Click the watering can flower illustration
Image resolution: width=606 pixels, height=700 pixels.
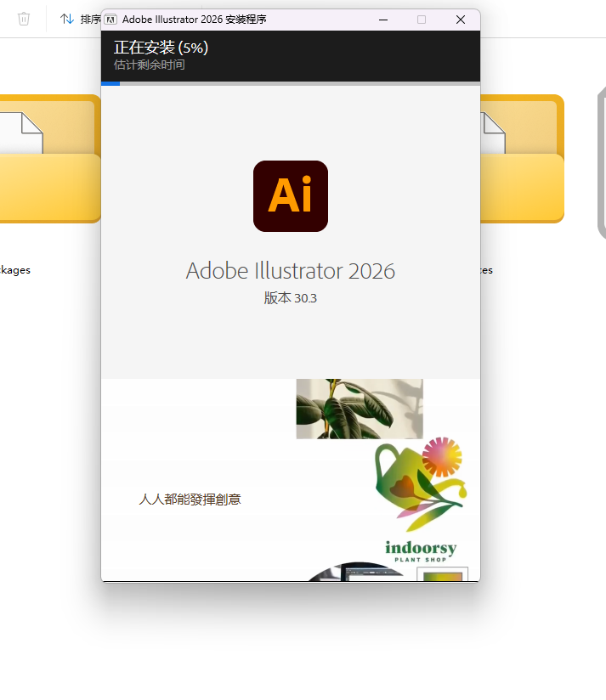coord(421,484)
